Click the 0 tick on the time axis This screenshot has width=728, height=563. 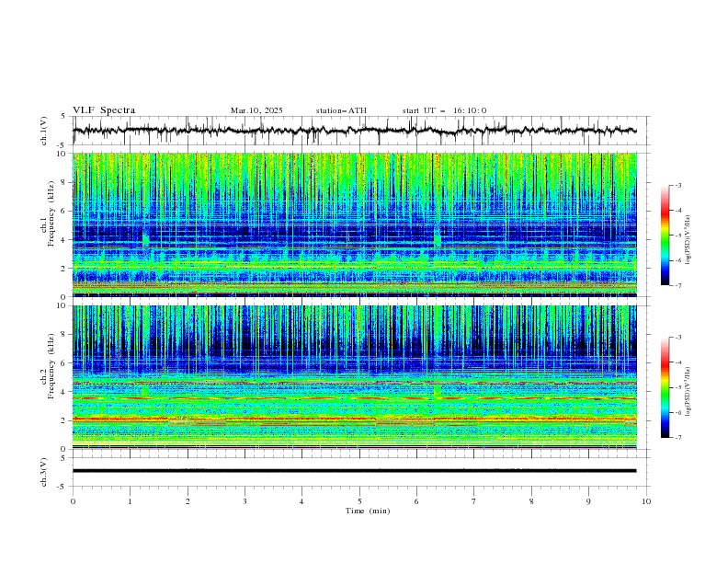click(73, 501)
